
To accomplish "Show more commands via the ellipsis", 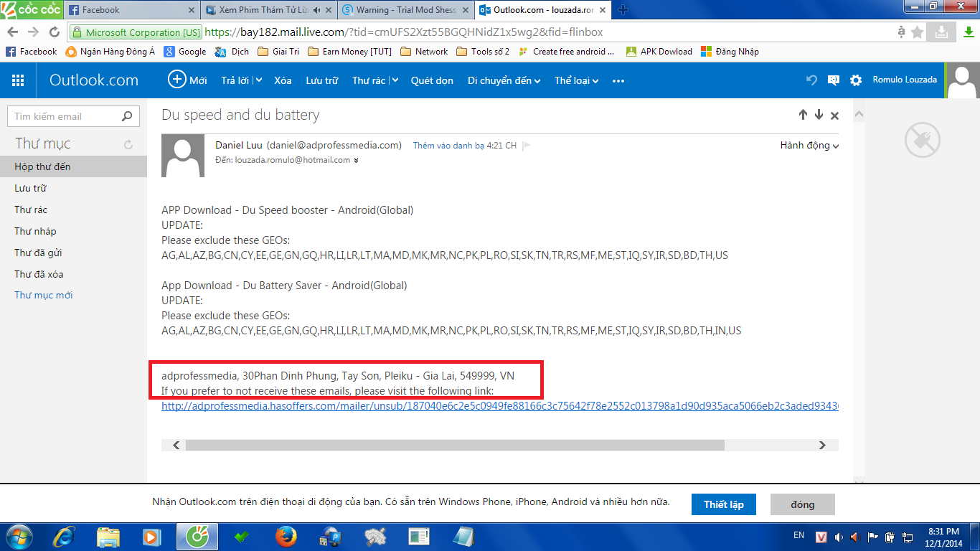I will (x=618, y=81).
